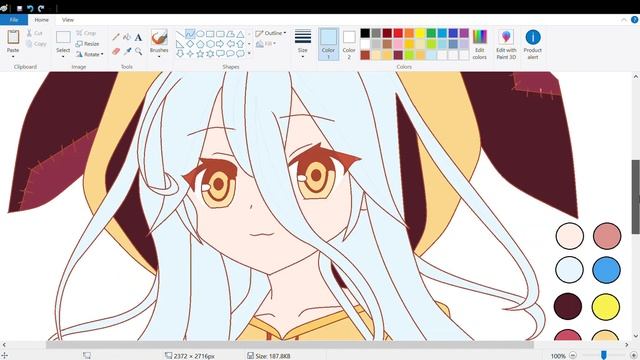
Task: Select the Pencil tool
Action: [x=116, y=38]
